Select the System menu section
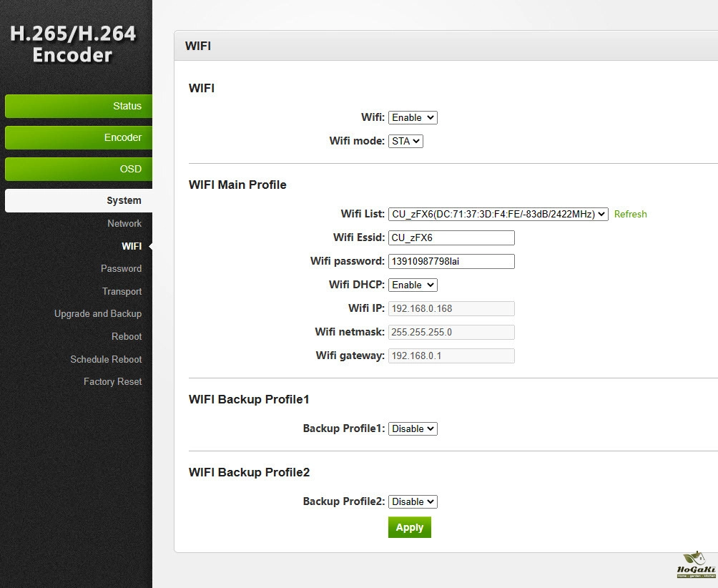718x588 pixels. (x=79, y=200)
